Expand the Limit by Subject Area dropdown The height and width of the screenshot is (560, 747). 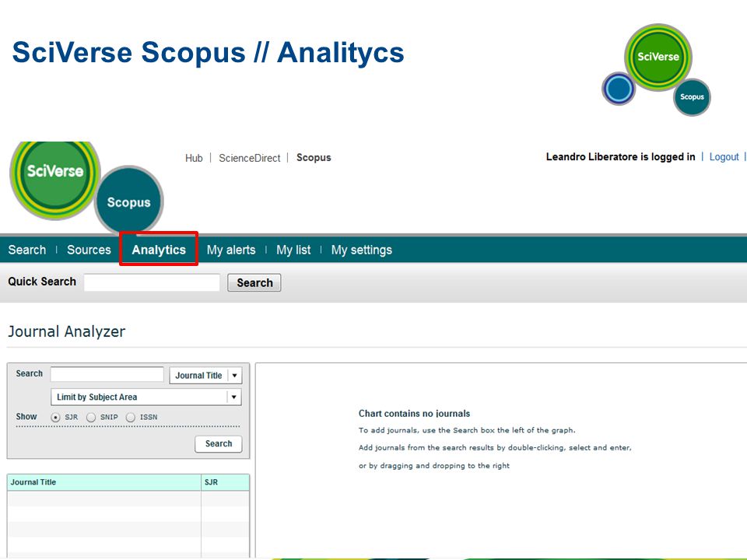(x=146, y=397)
